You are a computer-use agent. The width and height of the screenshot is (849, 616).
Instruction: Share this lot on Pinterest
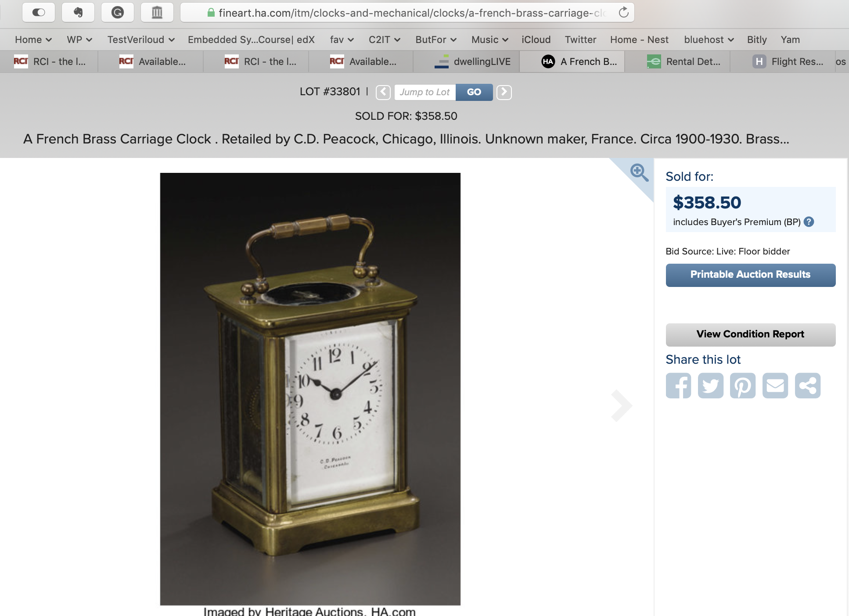743,386
